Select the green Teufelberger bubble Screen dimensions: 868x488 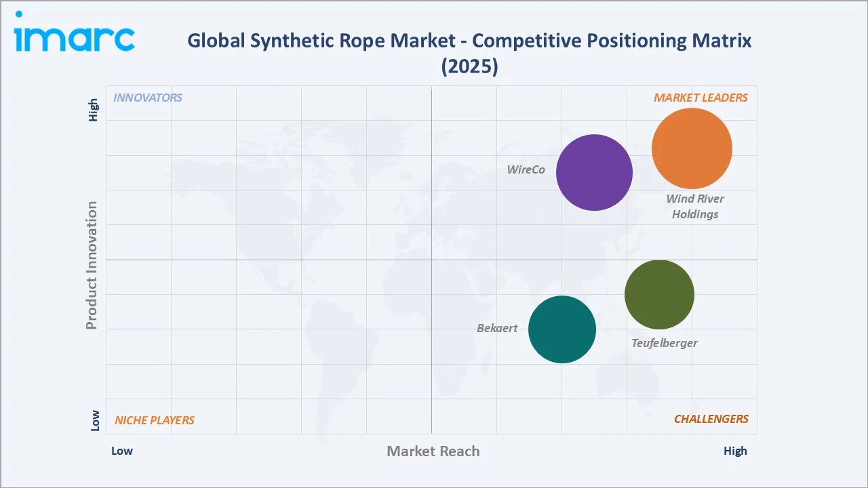click(659, 295)
